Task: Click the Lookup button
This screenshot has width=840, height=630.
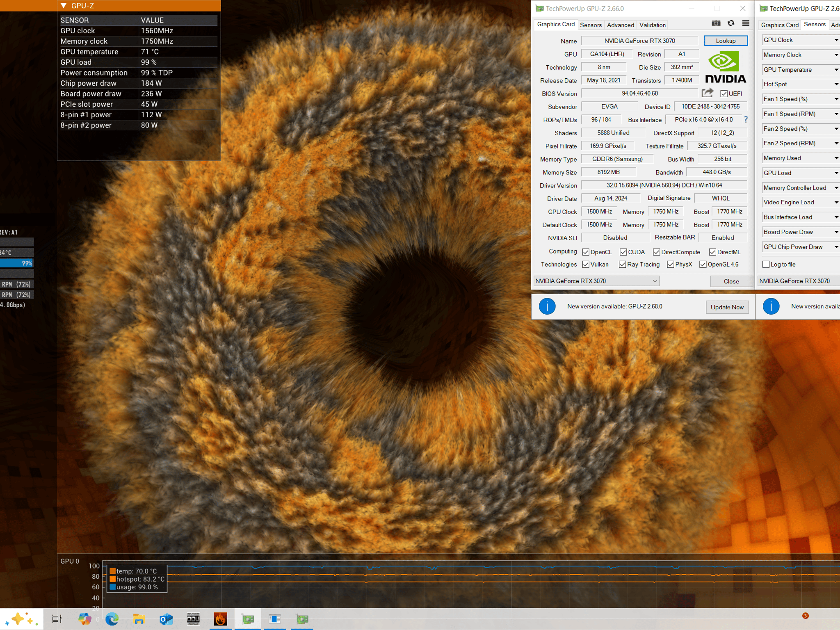Action: (x=726, y=41)
